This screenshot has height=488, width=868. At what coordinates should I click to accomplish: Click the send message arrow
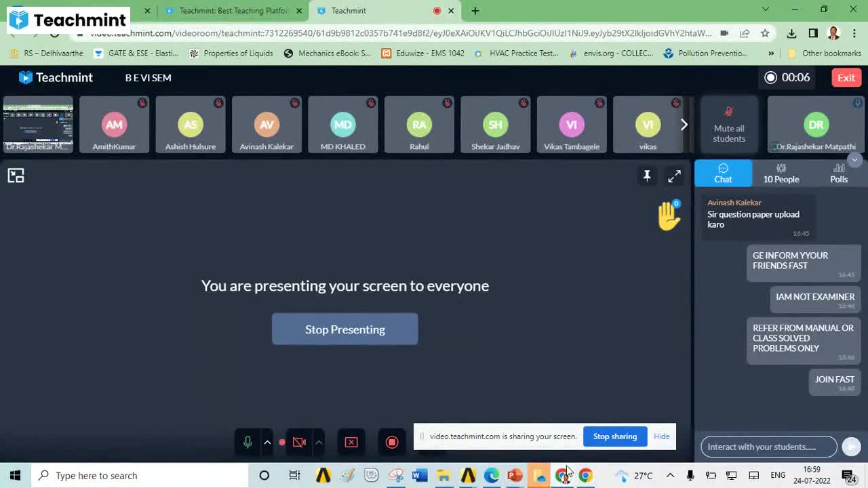[851, 446]
